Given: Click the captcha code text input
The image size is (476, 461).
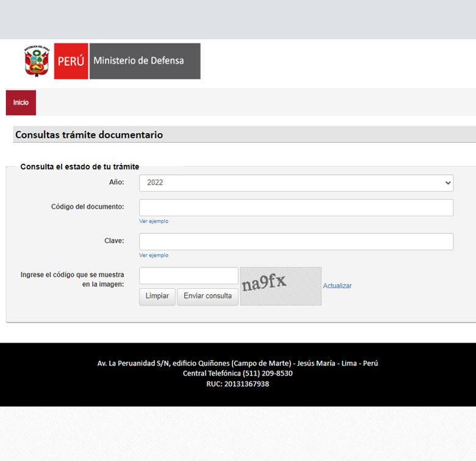Looking at the screenshot, I should pos(189,276).
